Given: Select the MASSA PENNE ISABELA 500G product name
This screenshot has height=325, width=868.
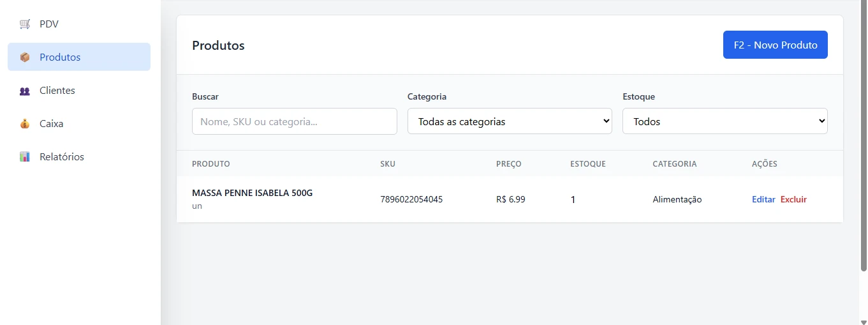Looking at the screenshot, I should coord(252,193).
